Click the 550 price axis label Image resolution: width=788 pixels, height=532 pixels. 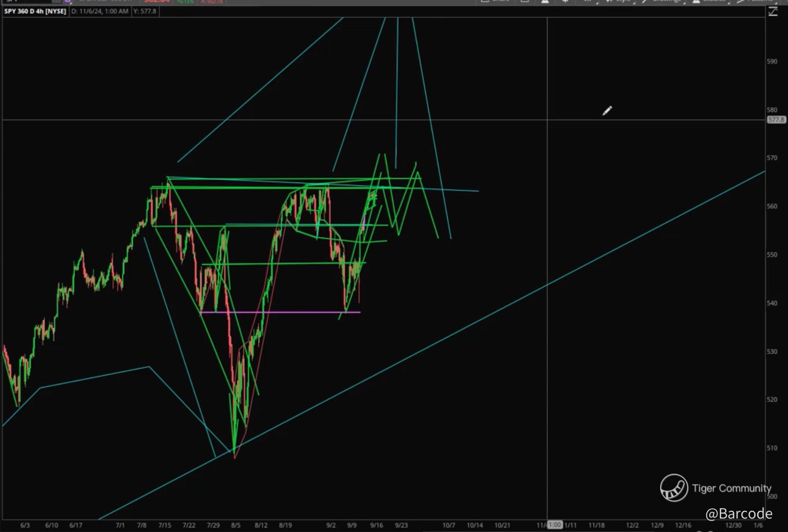point(772,255)
